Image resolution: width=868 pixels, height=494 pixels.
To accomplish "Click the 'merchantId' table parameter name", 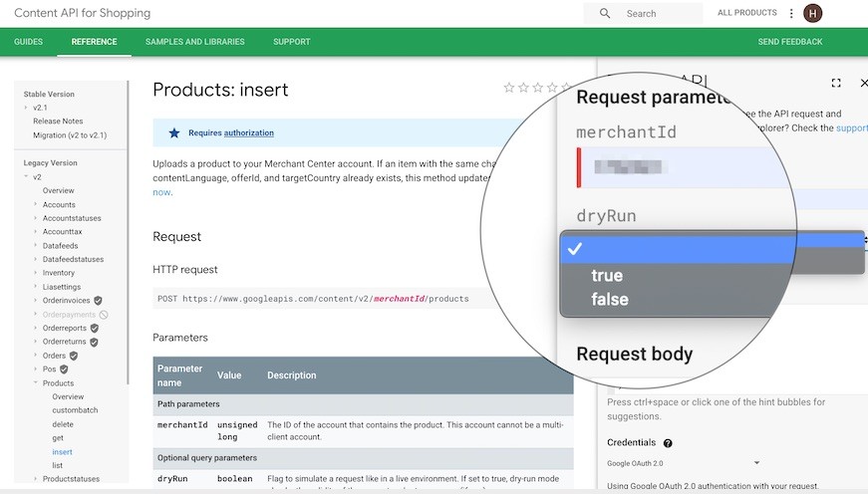I will (182, 425).
